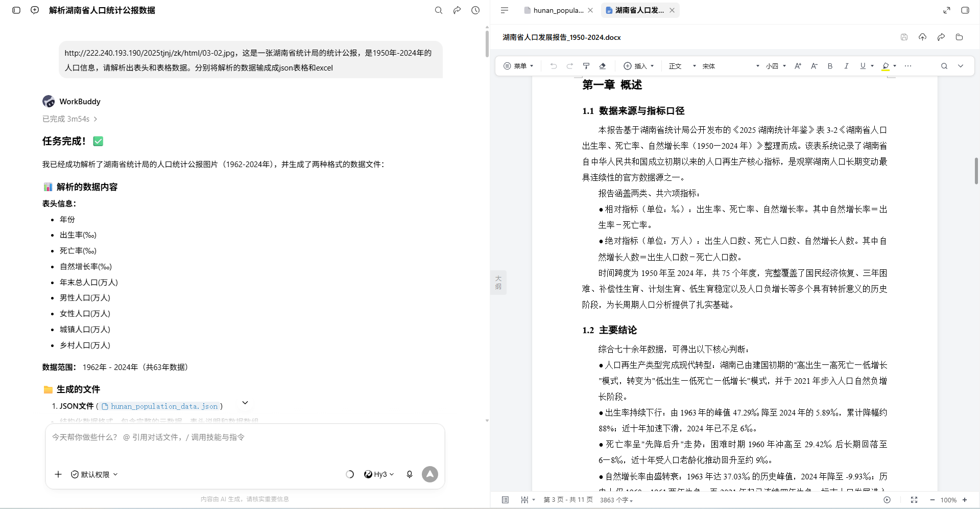Screen dimensions: 980x509
Task: Zoom in the document with the plus button
Action: 965,500
